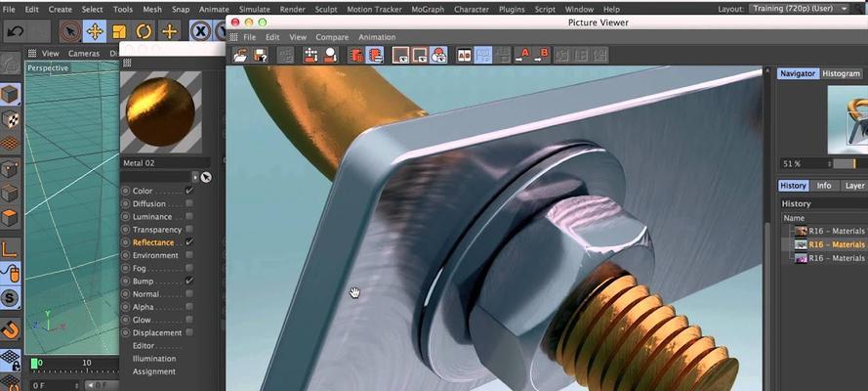
Task: Switch to the Histogram tab
Action: point(841,73)
